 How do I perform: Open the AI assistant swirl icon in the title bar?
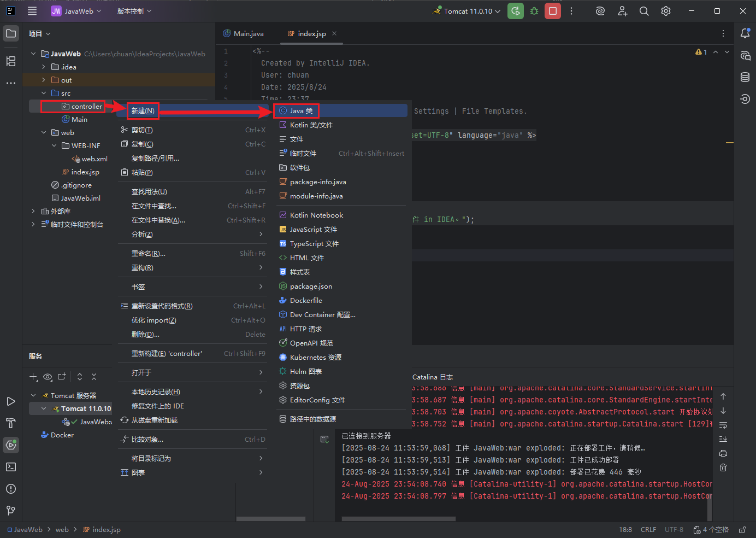point(600,11)
